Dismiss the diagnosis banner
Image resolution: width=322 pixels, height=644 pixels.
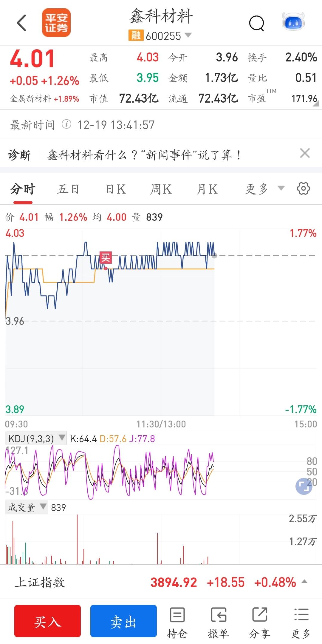(305, 153)
